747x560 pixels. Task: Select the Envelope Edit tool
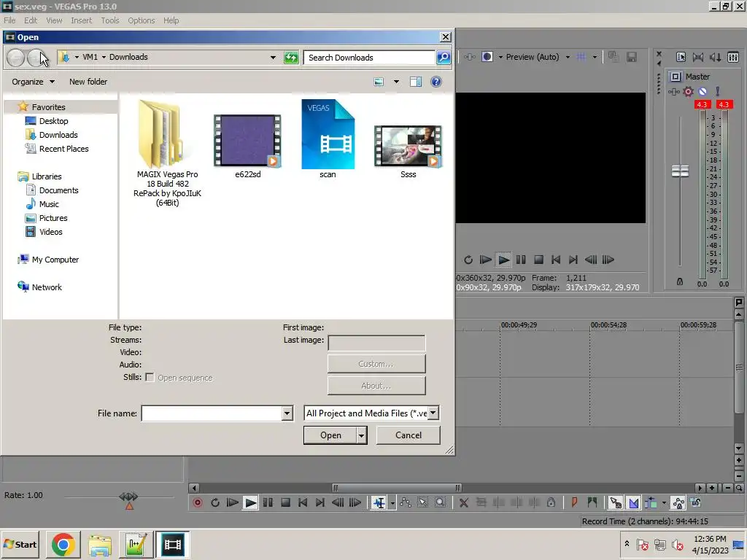click(406, 503)
